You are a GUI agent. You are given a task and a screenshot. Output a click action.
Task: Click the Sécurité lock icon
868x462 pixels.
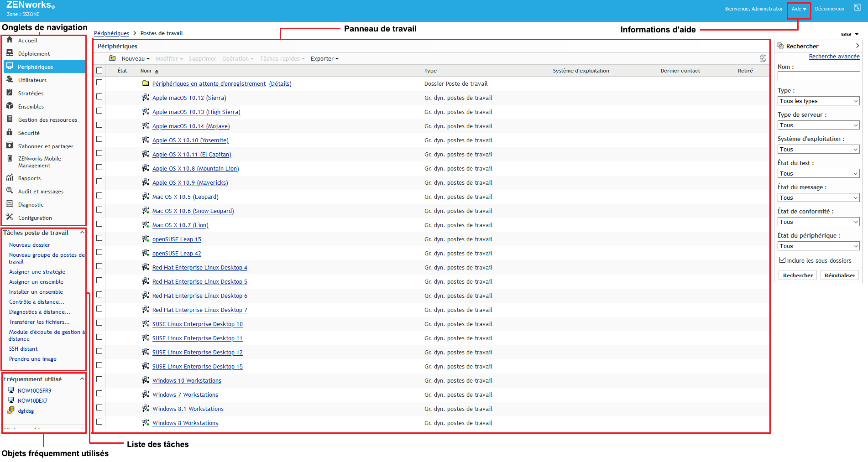click(x=10, y=132)
